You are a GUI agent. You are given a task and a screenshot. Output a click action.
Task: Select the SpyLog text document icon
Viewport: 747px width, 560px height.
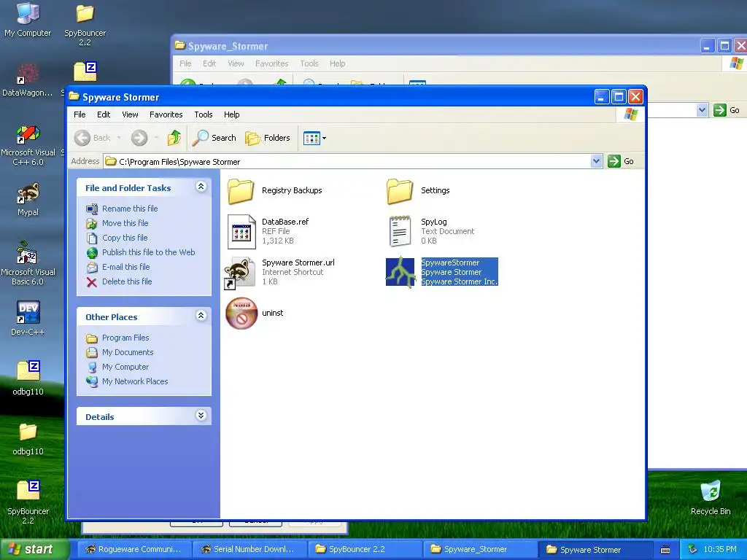(400, 231)
